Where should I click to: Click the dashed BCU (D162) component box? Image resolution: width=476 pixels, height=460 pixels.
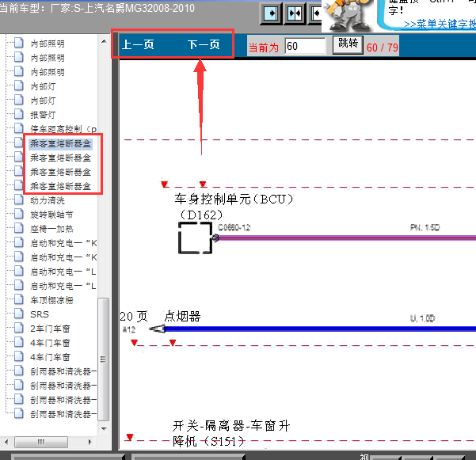(x=195, y=238)
